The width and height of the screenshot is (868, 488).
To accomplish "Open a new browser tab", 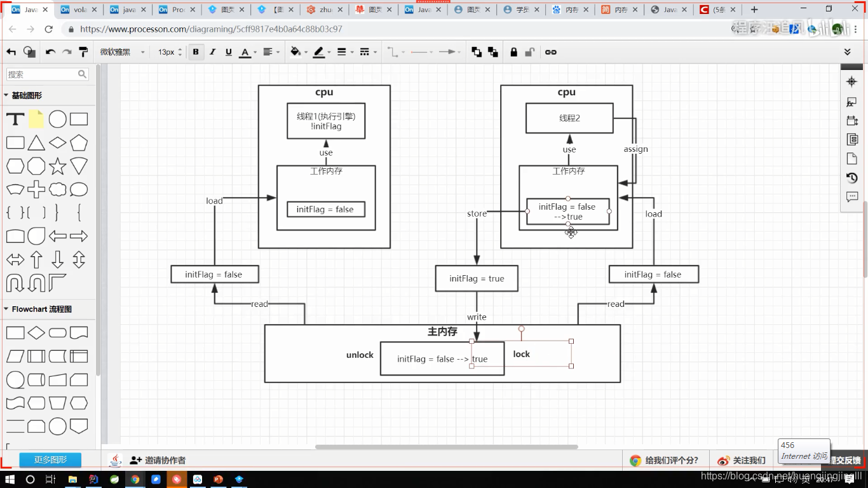I will tap(754, 10).
